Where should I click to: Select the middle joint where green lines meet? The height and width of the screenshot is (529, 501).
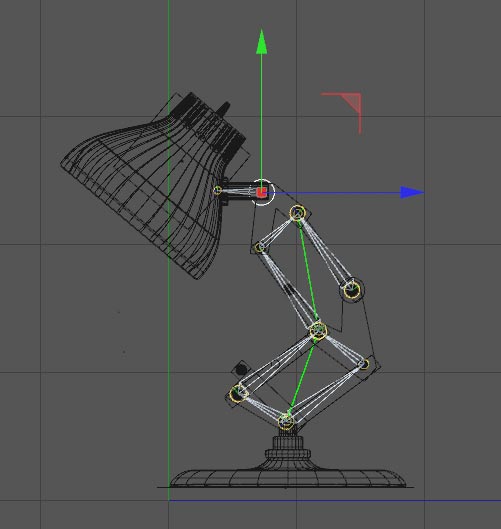click(318, 331)
